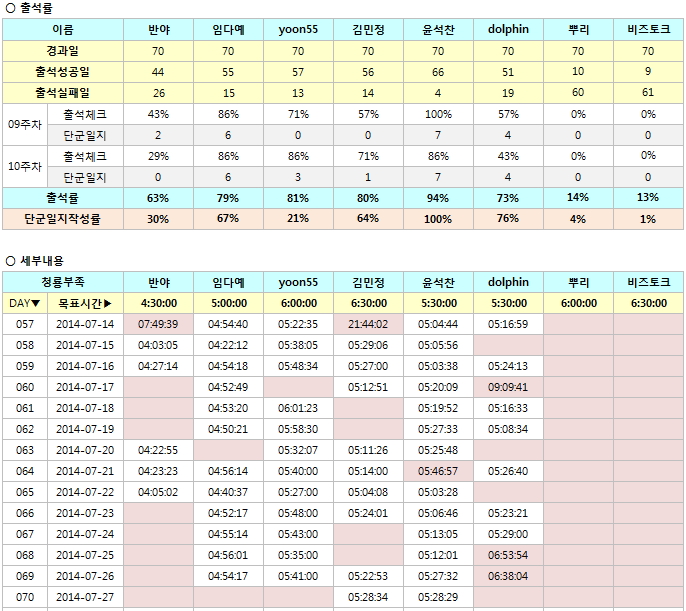
Task: Click time 05:12:51 on 2014-07-17
Action: point(368,387)
